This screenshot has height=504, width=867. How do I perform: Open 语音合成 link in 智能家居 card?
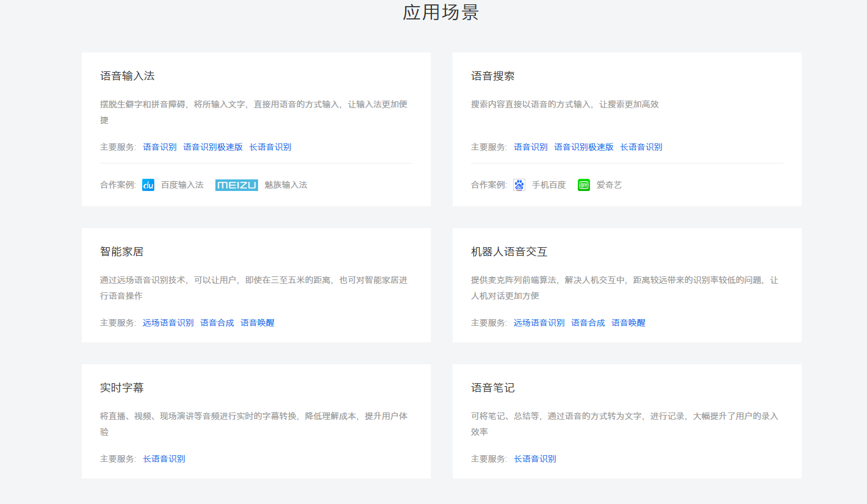coord(217,323)
